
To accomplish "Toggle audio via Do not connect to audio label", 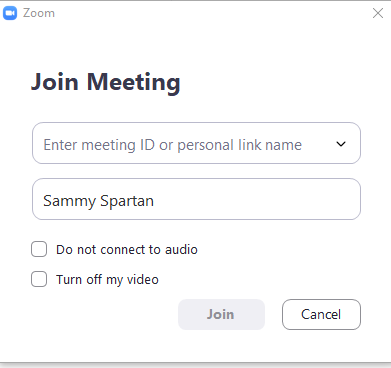I will pyautogui.click(x=127, y=249).
